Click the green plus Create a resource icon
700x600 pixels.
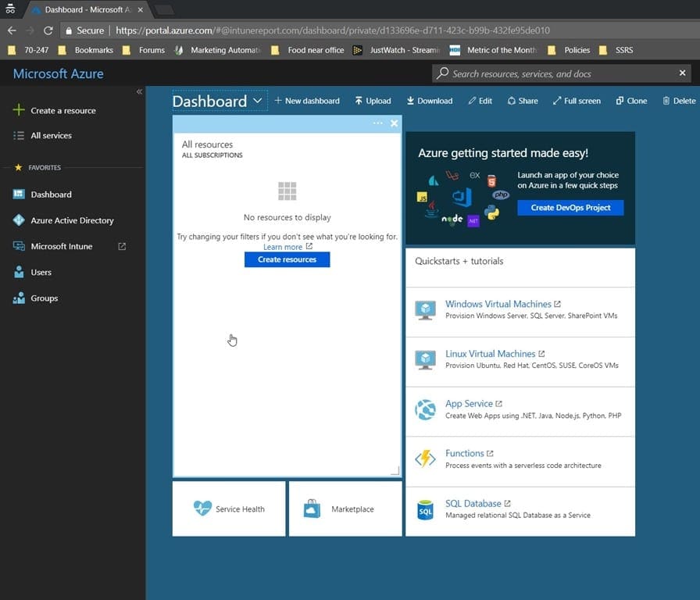[x=19, y=110]
